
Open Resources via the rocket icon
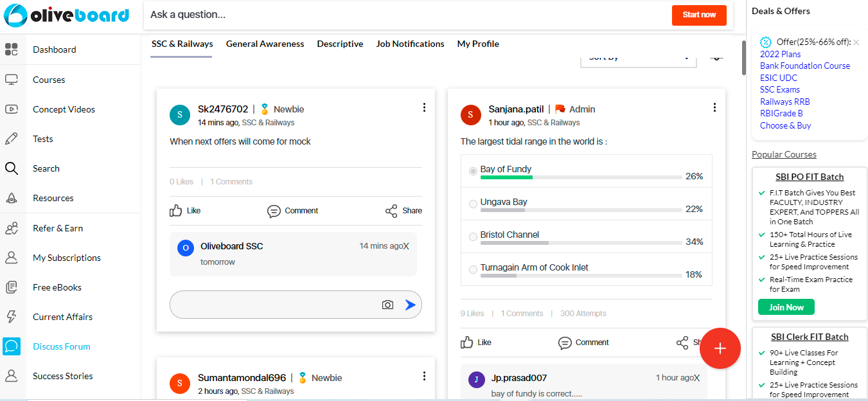coord(11,198)
